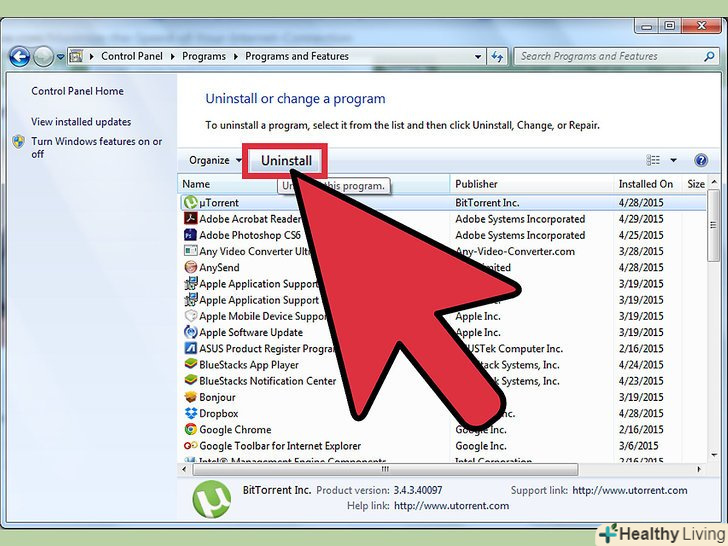
Task: Click the Windows features shield icon
Action: 19,142
